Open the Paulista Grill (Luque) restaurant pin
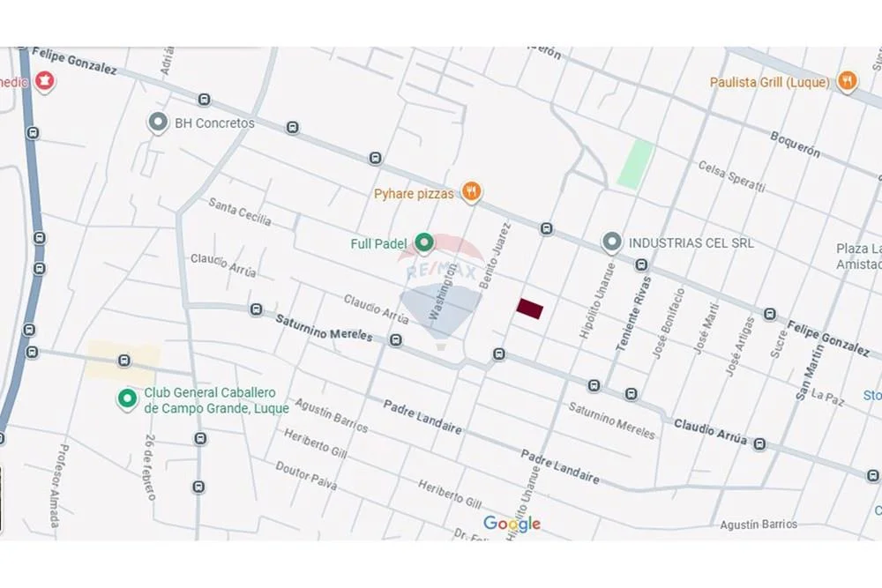The width and height of the screenshot is (882, 588). point(847,81)
